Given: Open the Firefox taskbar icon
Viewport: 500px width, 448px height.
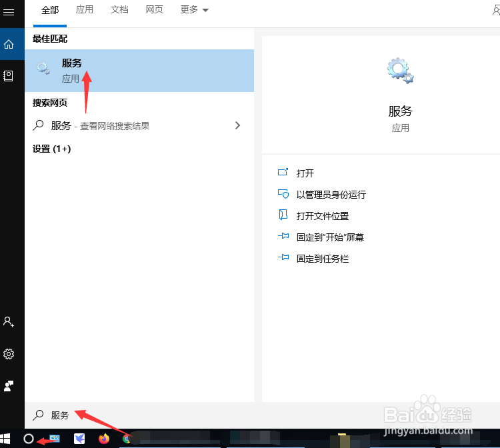Looking at the screenshot, I should click(x=104, y=439).
